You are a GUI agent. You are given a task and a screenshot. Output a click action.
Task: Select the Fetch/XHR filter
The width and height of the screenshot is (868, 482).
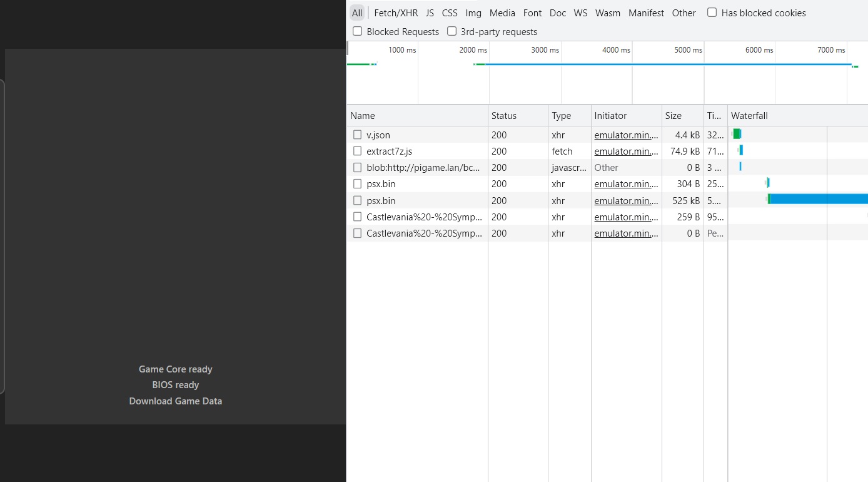tap(396, 13)
